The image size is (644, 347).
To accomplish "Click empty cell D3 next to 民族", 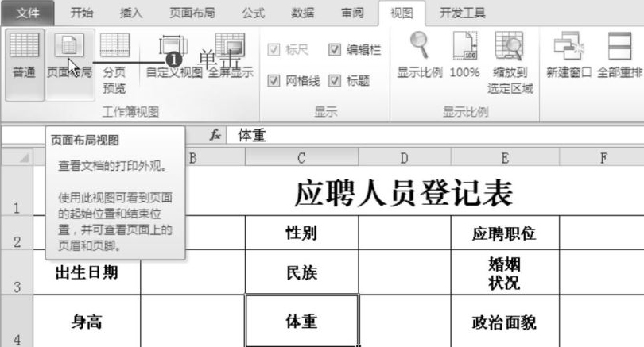I will pyautogui.click(x=405, y=272).
